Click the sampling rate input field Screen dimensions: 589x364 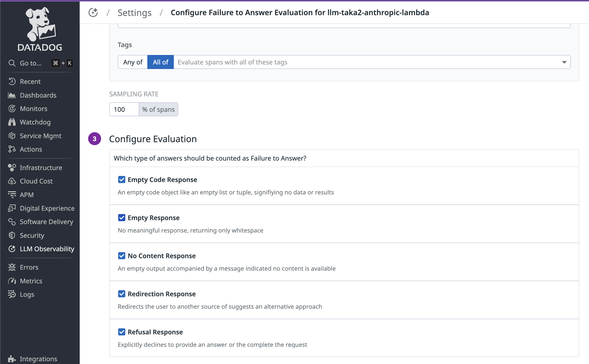(124, 110)
